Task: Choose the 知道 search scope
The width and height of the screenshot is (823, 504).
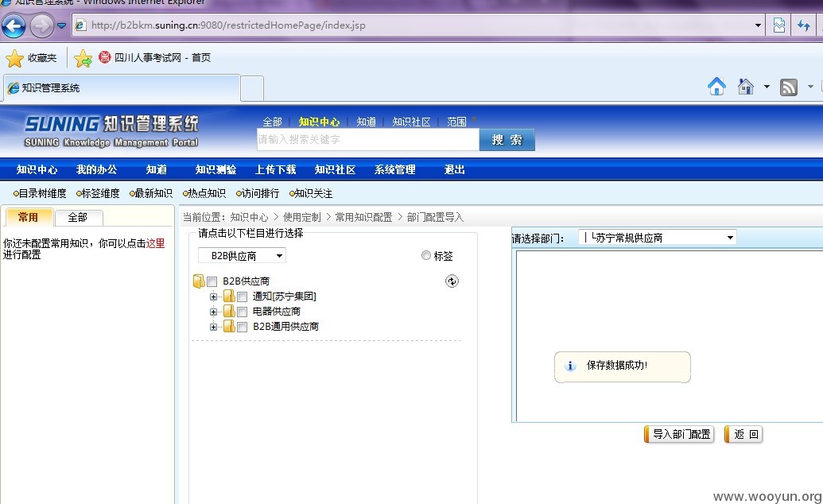Action: 366,122
